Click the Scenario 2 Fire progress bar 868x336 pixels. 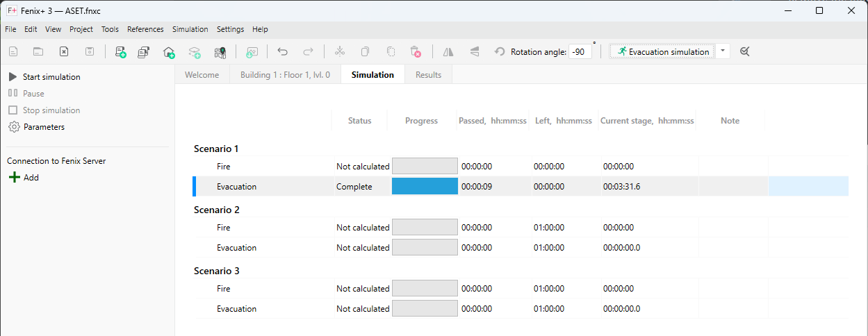(425, 227)
